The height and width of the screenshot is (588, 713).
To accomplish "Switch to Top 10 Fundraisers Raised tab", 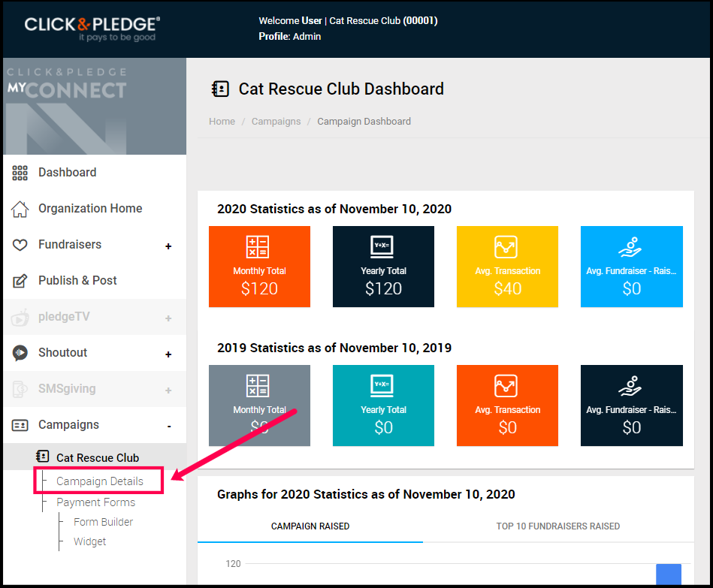I will pos(557,526).
